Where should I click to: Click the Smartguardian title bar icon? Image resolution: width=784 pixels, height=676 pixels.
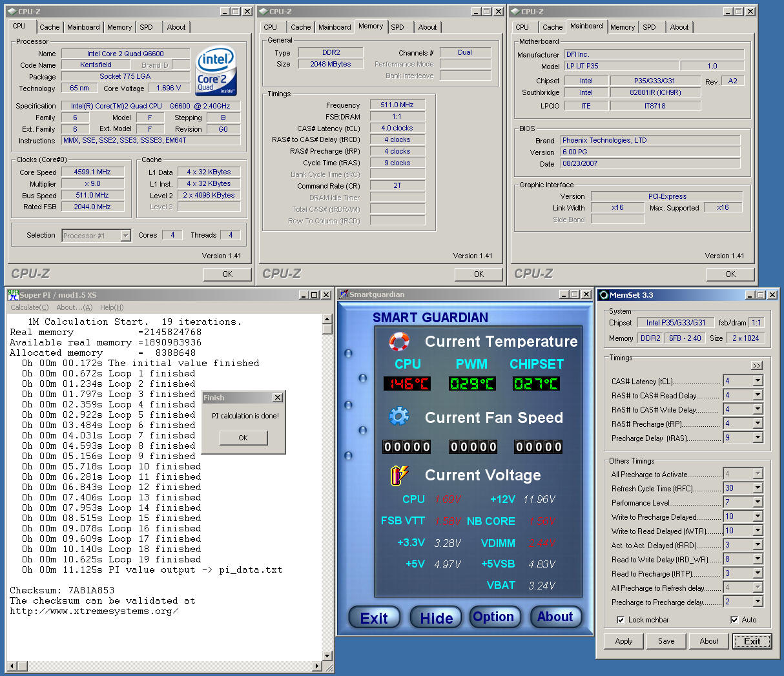point(344,294)
